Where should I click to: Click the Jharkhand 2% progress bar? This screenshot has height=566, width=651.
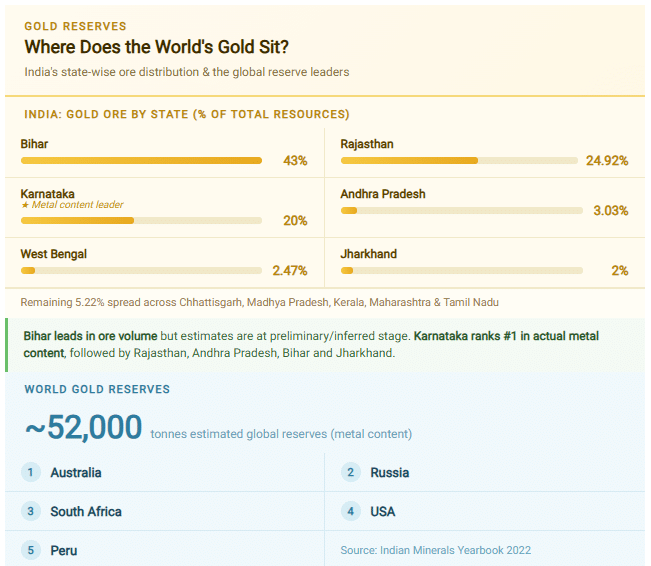(x=461, y=270)
